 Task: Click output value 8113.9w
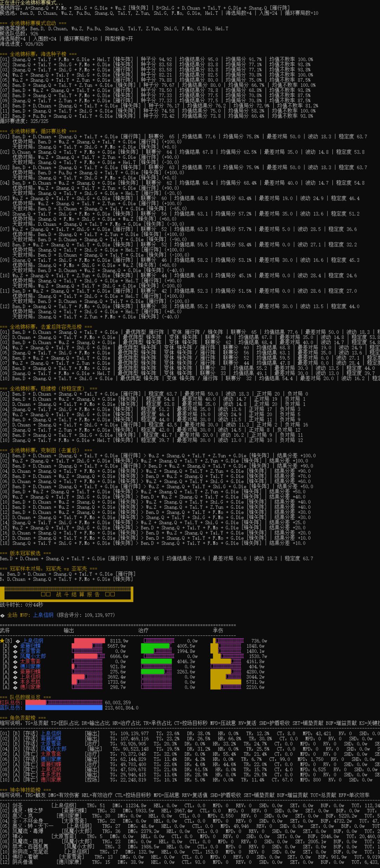pos(119,641)
